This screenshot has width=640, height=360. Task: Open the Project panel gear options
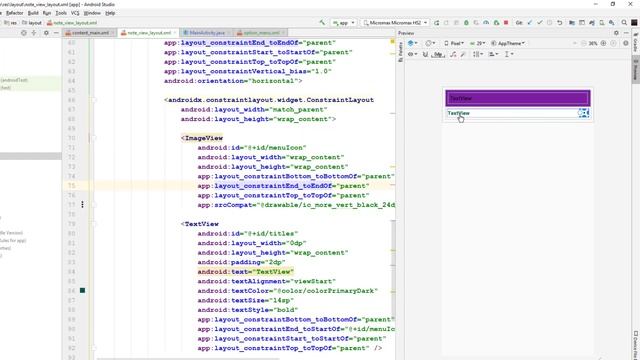point(46,33)
